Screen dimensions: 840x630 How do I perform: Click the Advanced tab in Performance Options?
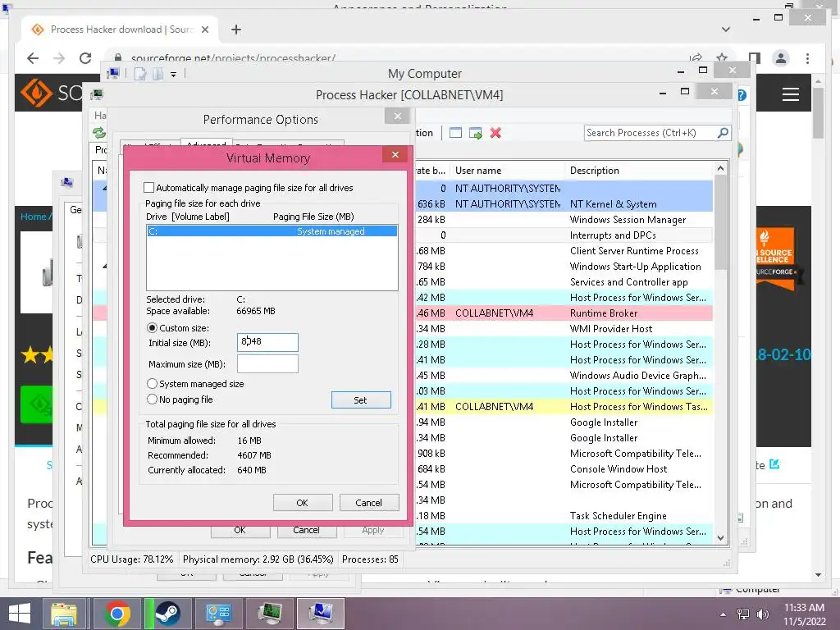pyautogui.click(x=206, y=144)
